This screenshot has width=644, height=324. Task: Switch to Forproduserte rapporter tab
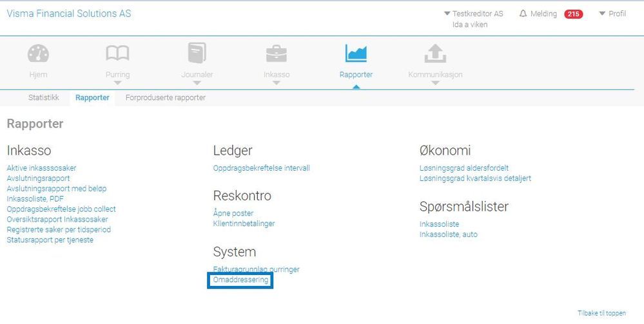pos(166,98)
